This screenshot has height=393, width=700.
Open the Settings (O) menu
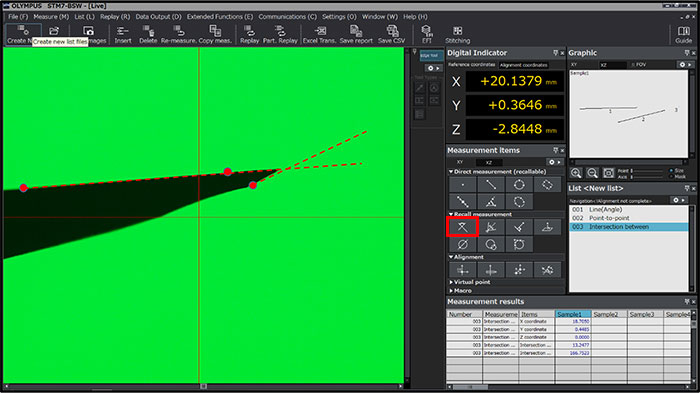coord(339,17)
